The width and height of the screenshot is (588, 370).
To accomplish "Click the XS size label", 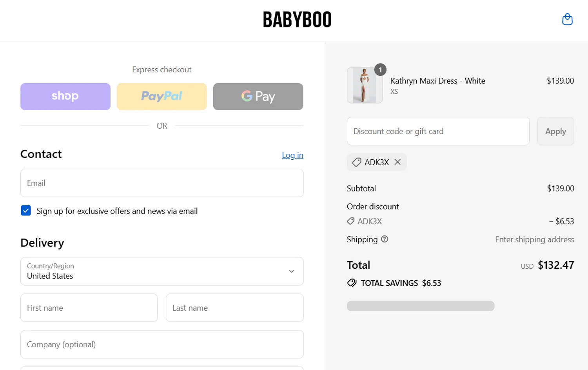I will (394, 91).
